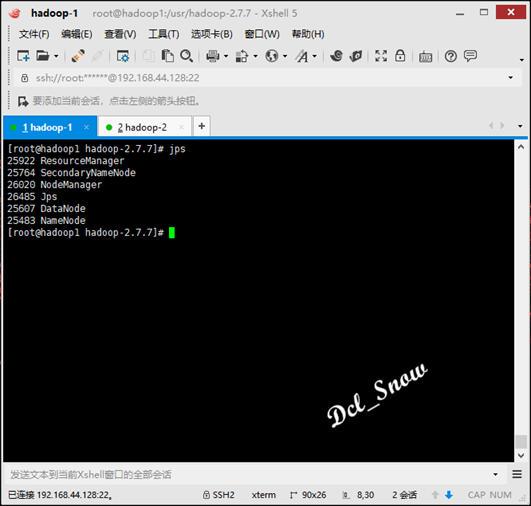Click the color scheme icon
This screenshot has height=506, width=531.
[242, 56]
